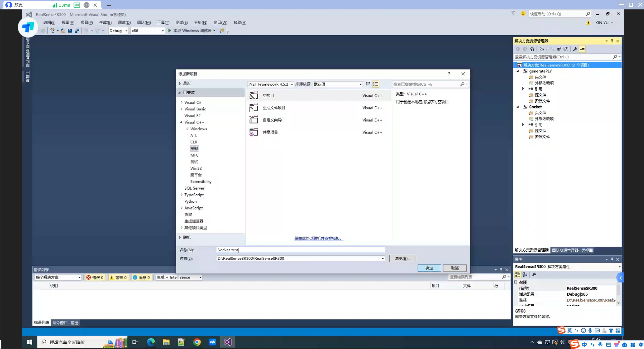Screen dimensions: 644x349
Task: Click the notifications filter flag icon
Action: (x=513, y=13)
